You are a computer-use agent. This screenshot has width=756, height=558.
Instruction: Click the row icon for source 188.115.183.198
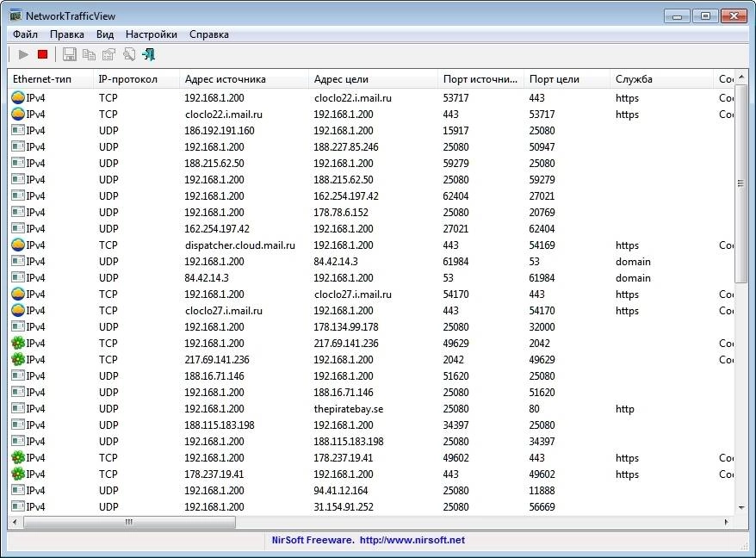pyautogui.click(x=18, y=425)
